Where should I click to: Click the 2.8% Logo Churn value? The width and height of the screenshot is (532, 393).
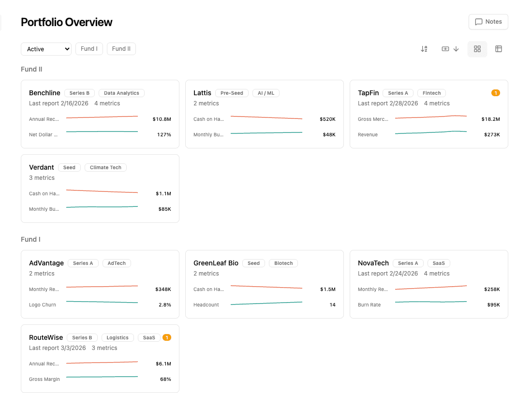pyautogui.click(x=165, y=305)
